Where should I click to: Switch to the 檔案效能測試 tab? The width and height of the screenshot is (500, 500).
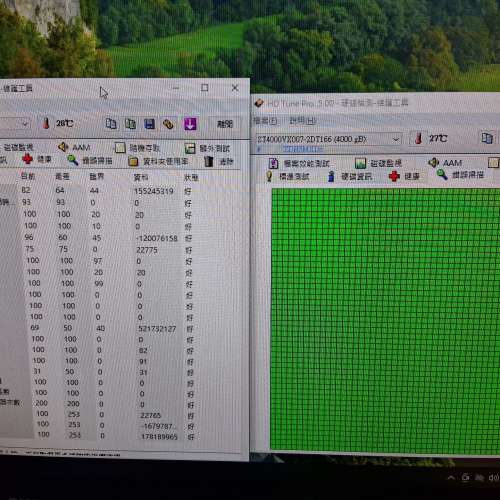pos(299,163)
